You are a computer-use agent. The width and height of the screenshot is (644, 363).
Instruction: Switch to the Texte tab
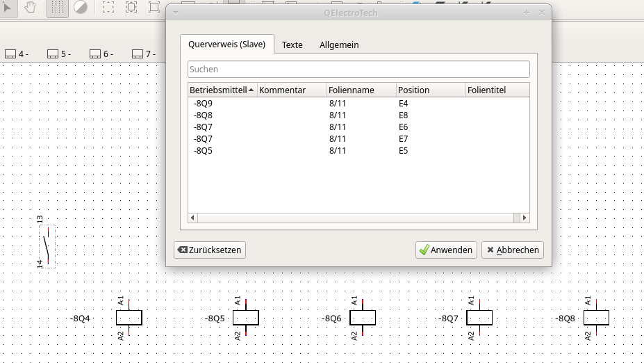pos(292,45)
